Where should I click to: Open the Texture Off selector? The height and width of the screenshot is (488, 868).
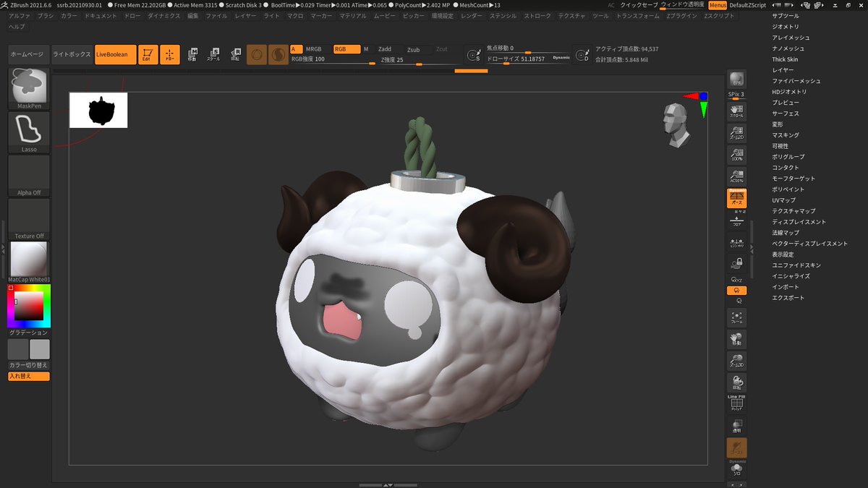click(x=29, y=219)
